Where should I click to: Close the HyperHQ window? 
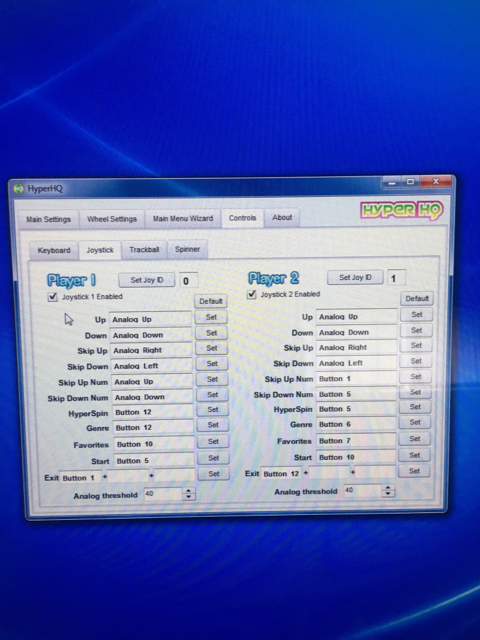[436, 182]
